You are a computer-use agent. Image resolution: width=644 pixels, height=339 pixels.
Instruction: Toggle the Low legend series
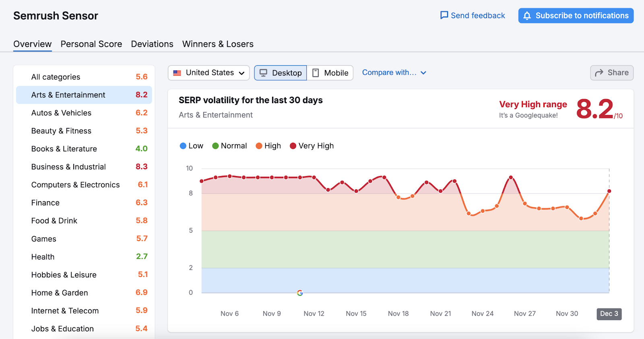coord(192,146)
